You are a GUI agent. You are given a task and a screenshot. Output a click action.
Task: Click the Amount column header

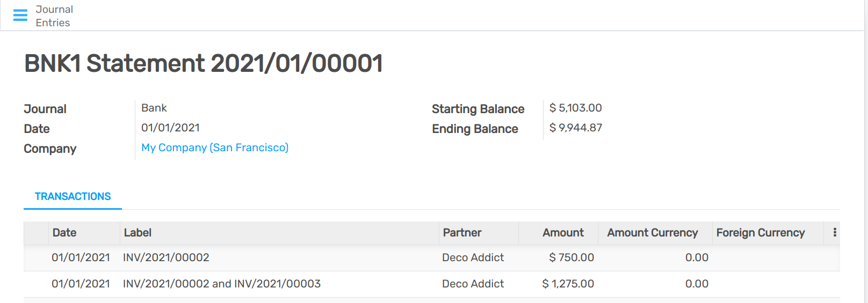[x=562, y=233]
